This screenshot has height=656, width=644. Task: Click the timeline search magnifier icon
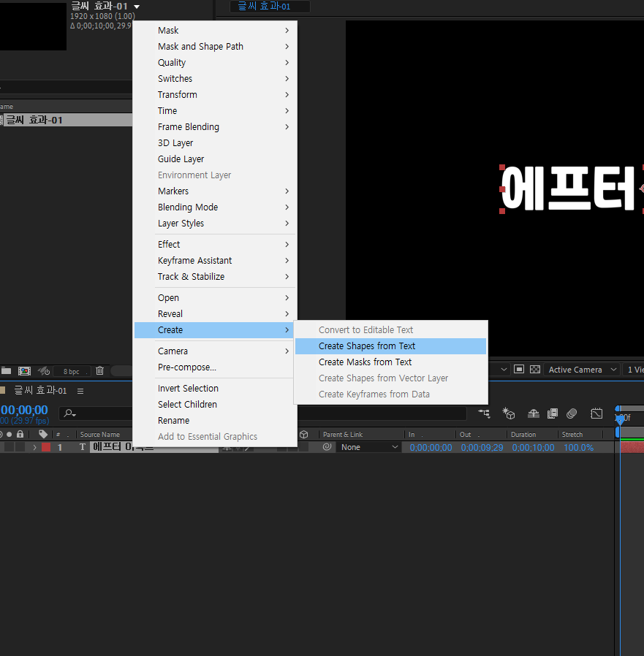(x=69, y=413)
